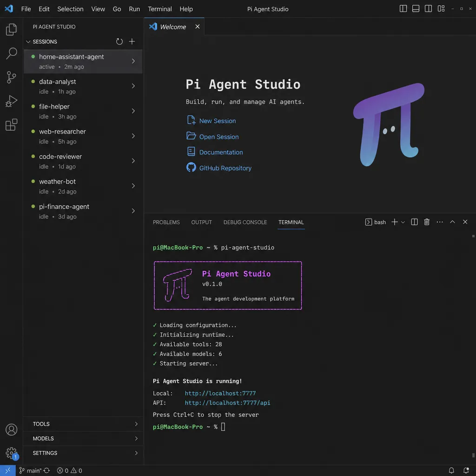Screen dimensions: 476x476
Task: Open the Go menu
Action: coord(117,9)
